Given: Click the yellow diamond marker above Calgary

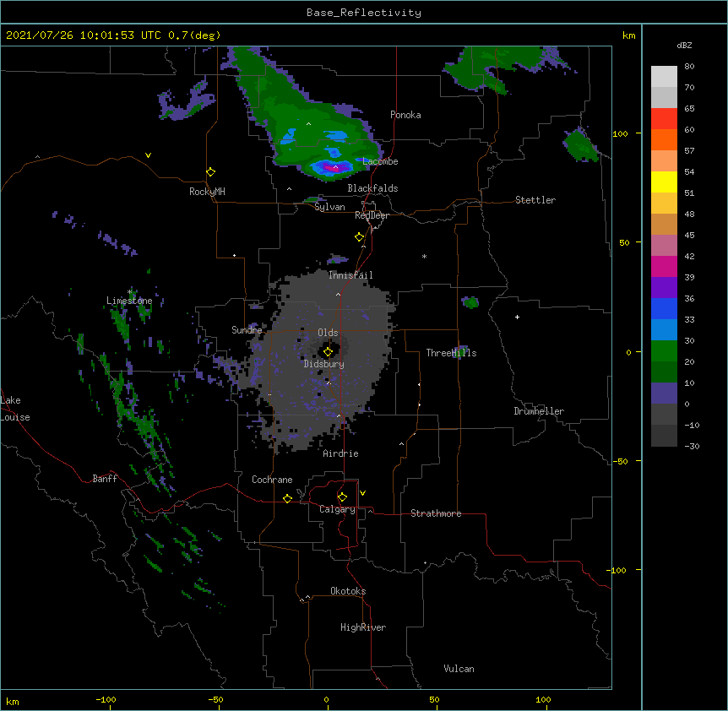Looking at the screenshot, I should point(342,497).
